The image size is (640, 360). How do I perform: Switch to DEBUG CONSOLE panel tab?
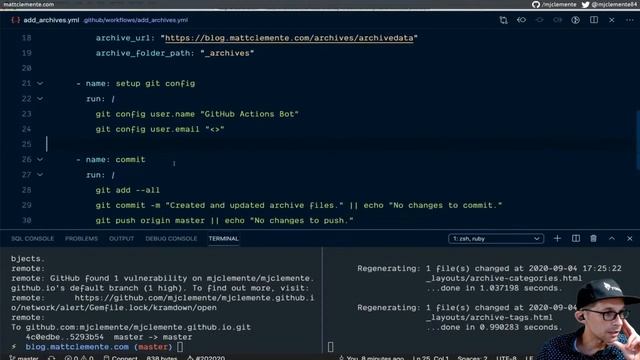click(171, 238)
